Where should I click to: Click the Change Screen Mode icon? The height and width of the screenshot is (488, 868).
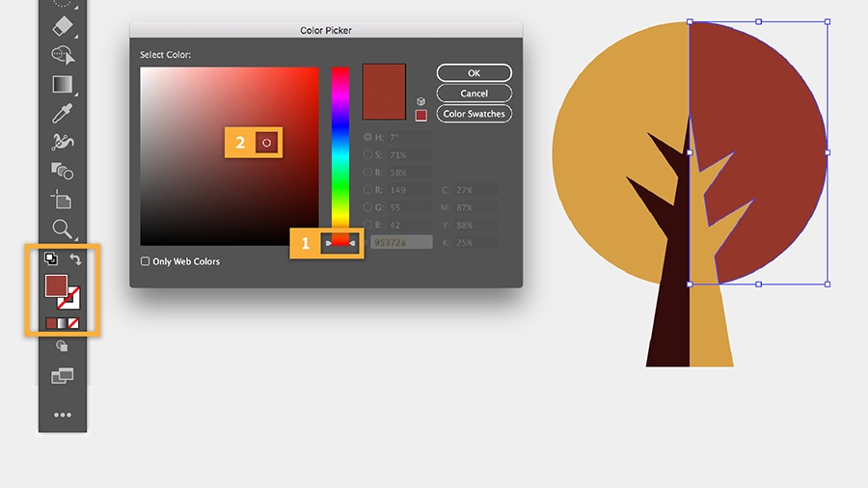pos(62,376)
